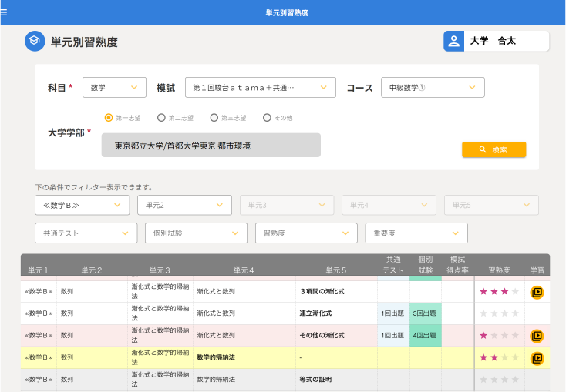Click 3回出題 cell in 連立漸化式 row
Screen dimensions: 566x392
pos(425,313)
